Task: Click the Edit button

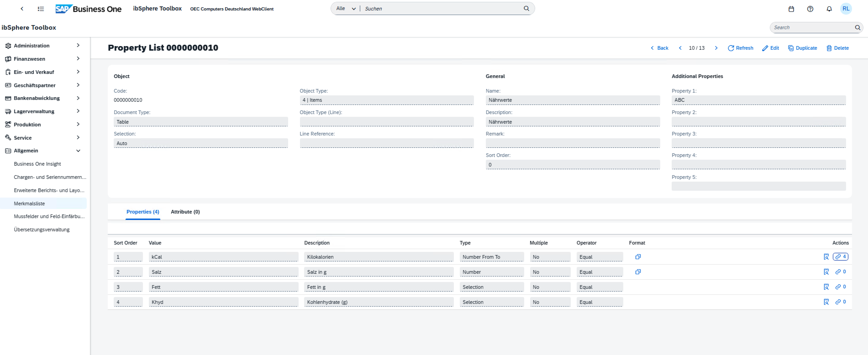Action: 770,48
